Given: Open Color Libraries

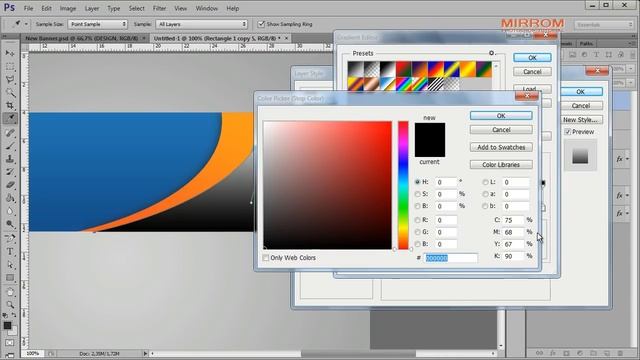Looking at the screenshot, I should pos(501,164).
